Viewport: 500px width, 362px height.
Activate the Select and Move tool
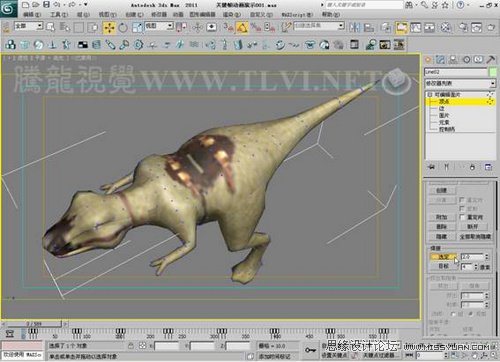[109, 27]
